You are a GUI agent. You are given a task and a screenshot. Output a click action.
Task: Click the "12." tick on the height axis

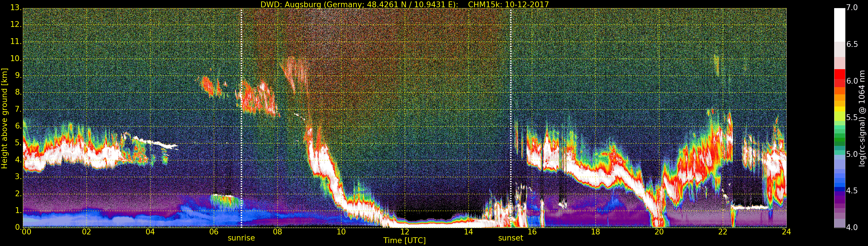click(16, 25)
